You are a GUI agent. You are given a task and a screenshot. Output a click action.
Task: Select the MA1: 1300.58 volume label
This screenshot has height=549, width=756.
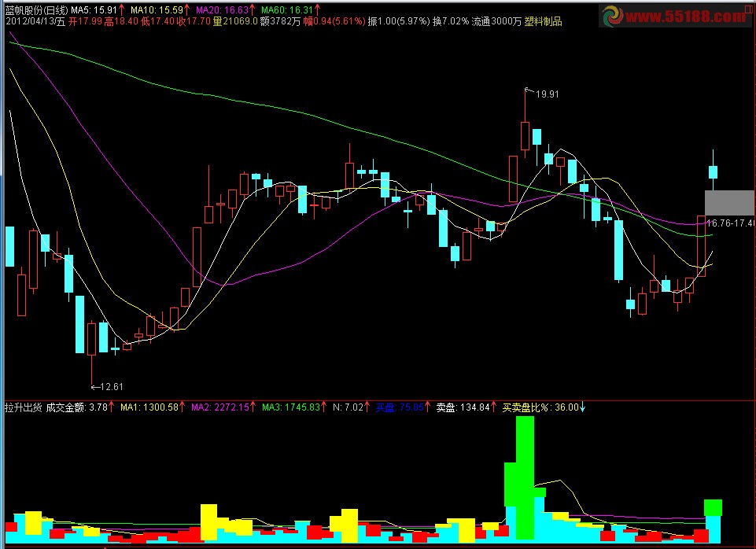(x=149, y=407)
